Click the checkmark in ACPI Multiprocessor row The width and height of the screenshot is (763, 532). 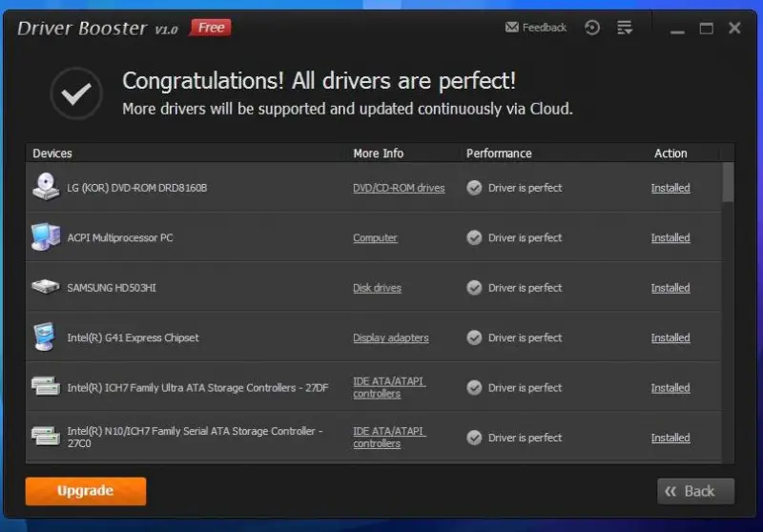[x=474, y=237]
